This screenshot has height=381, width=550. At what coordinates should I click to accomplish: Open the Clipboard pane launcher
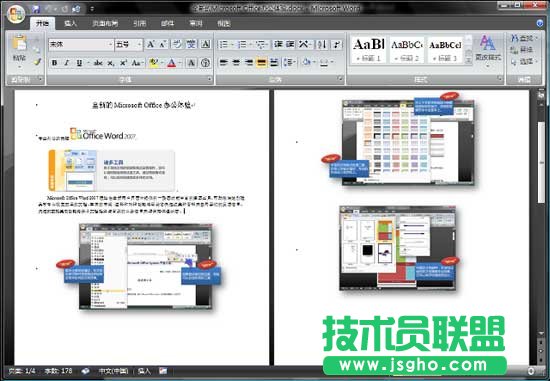click(40, 79)
